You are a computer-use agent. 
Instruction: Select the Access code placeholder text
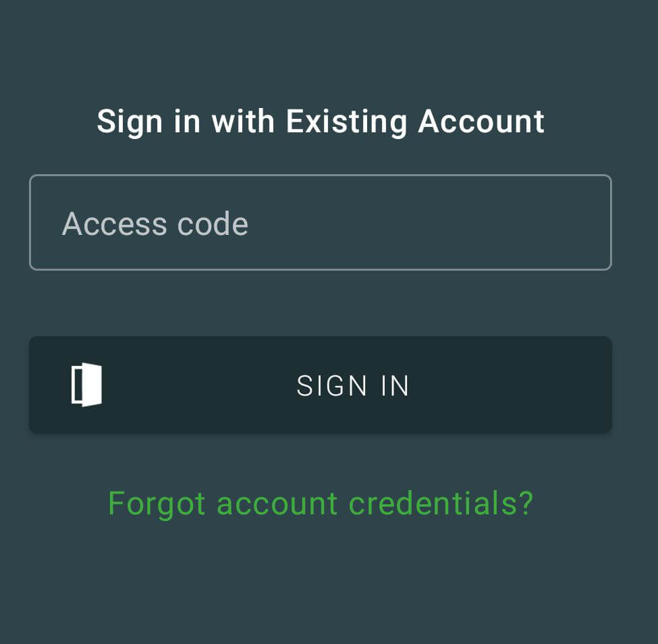155,223
